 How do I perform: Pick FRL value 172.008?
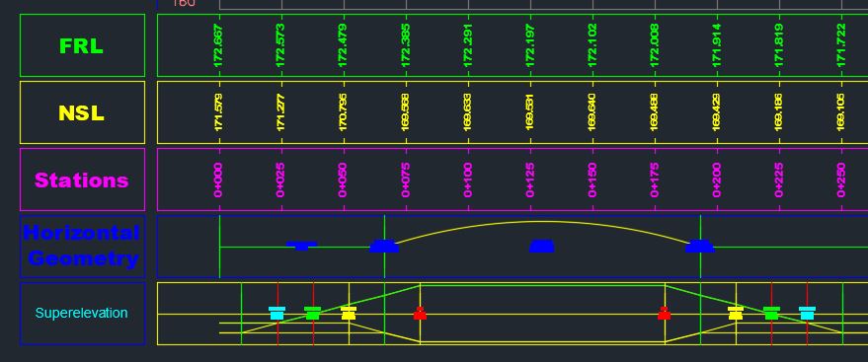[655, 46]
